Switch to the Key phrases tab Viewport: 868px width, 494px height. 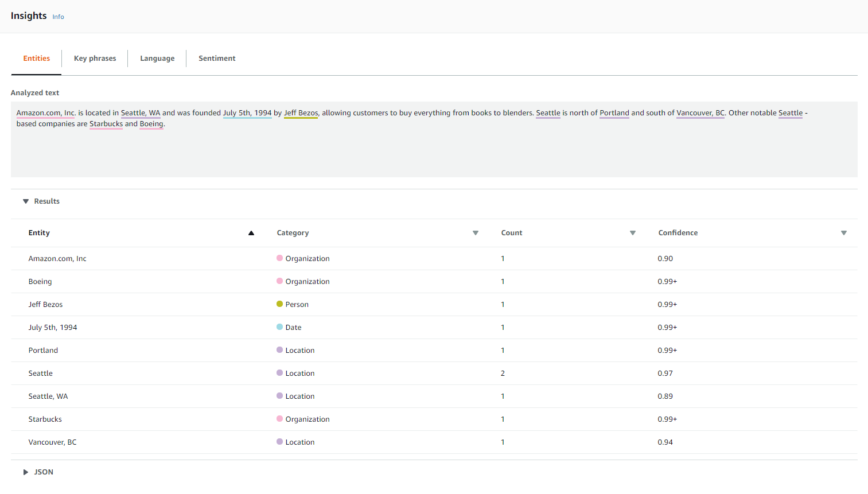[95, 59]
